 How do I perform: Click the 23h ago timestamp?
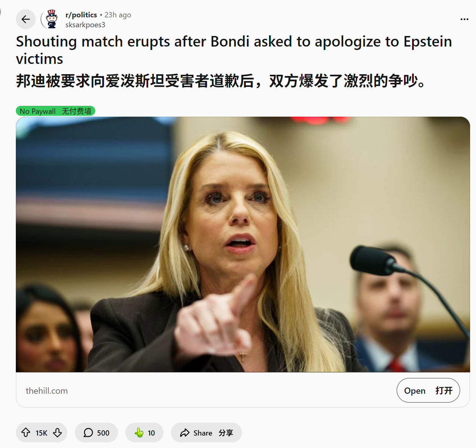click(x=118, y=15)
